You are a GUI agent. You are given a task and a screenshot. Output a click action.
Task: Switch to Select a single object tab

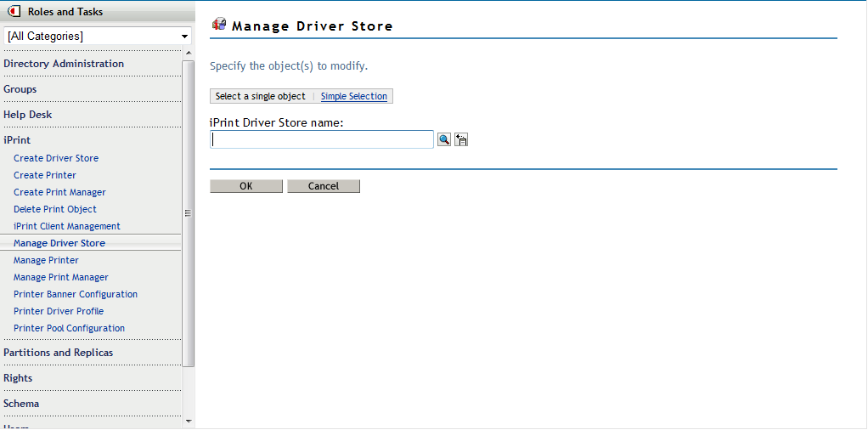260,96
